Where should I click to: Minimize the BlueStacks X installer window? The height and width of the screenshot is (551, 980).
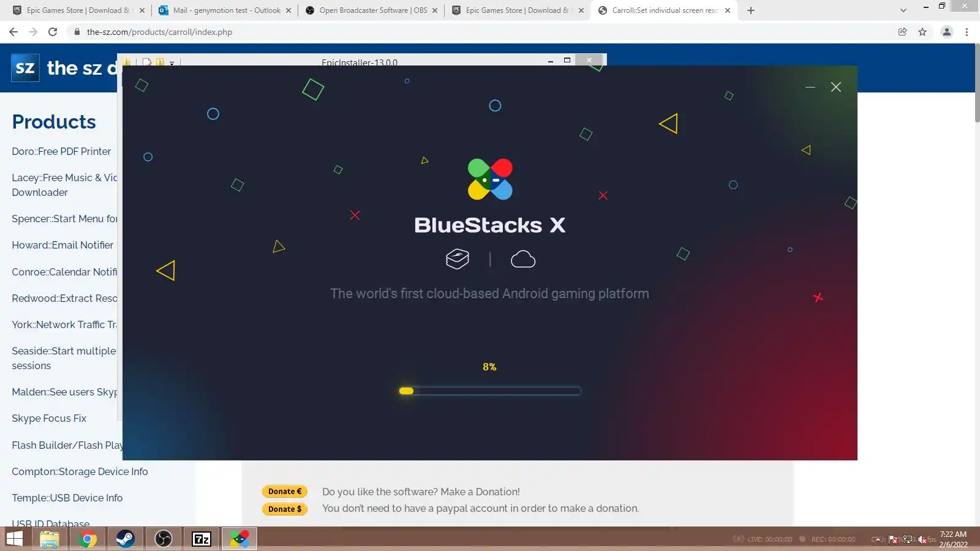click(x=810, y=87)
